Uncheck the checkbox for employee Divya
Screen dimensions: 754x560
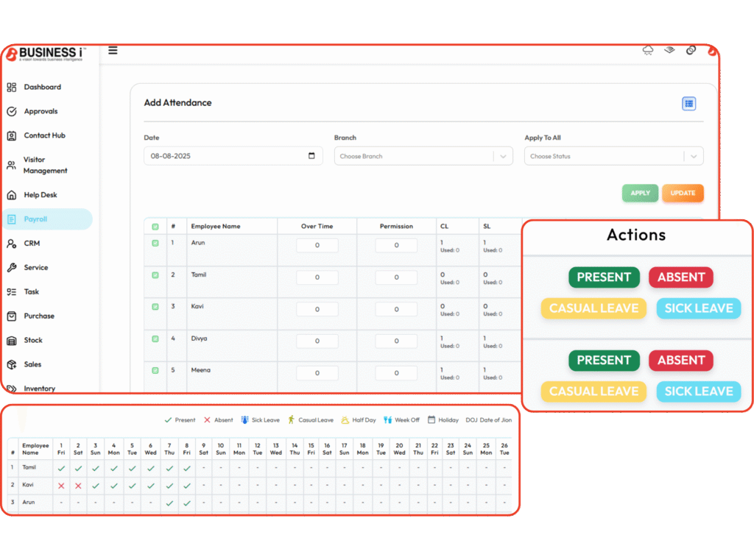click(155, 339)
